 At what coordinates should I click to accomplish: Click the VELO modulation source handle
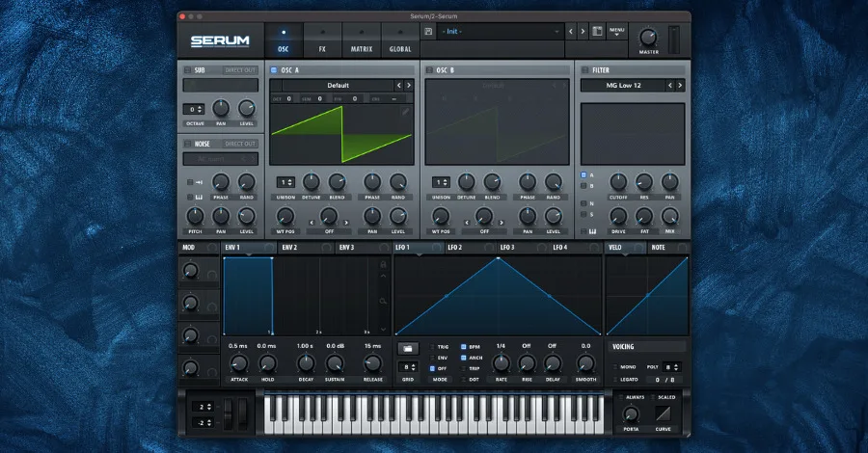[x=638, y=248]
